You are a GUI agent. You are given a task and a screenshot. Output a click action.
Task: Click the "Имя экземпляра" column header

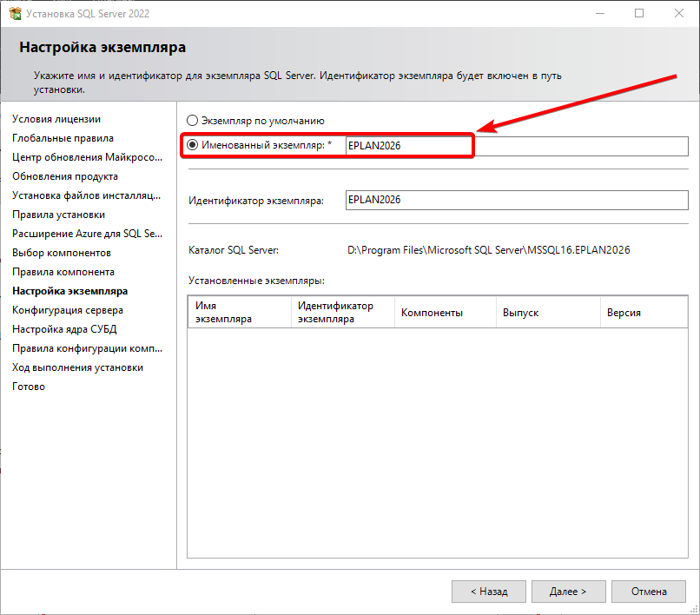pyautogui.click(x=240, y=312)
